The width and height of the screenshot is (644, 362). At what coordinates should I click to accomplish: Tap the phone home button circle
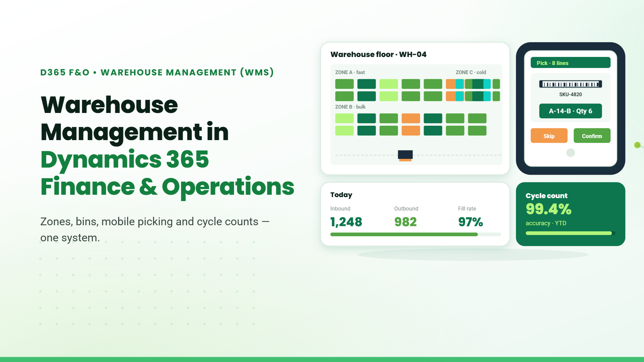click(x=570, y=153)
